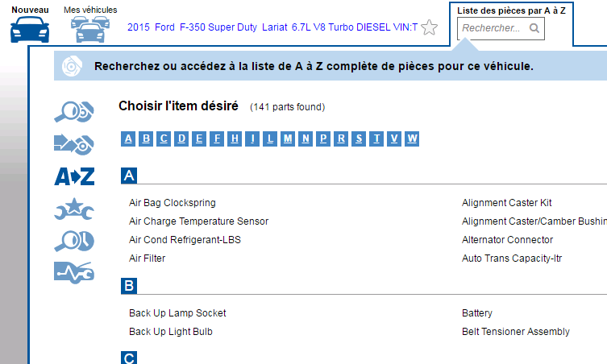
Task: Focus the Rechercher search input field
Action: pos(492,28)
